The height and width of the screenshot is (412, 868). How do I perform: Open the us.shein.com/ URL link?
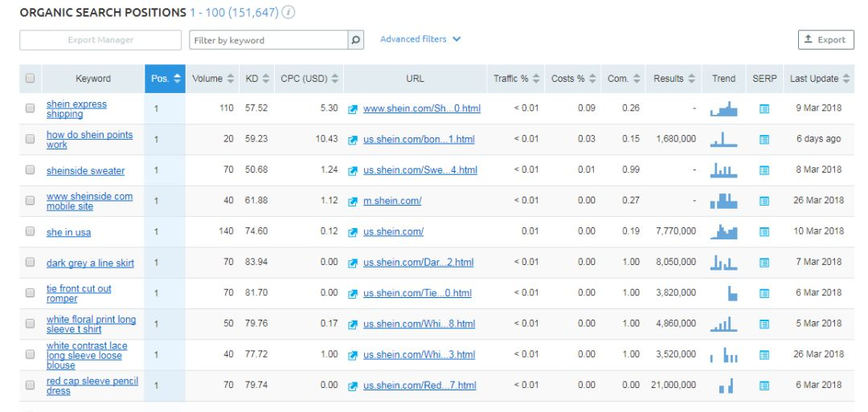click(x=393, y=232)
